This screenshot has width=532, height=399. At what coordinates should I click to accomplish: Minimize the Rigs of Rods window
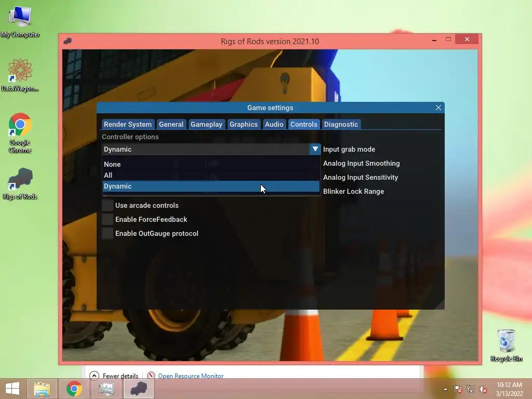coord(434,39)
